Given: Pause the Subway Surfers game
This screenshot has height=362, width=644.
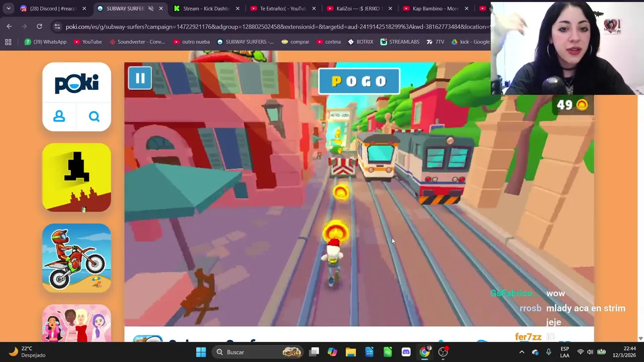Looking at the screenshot, I should coord(140,78).
